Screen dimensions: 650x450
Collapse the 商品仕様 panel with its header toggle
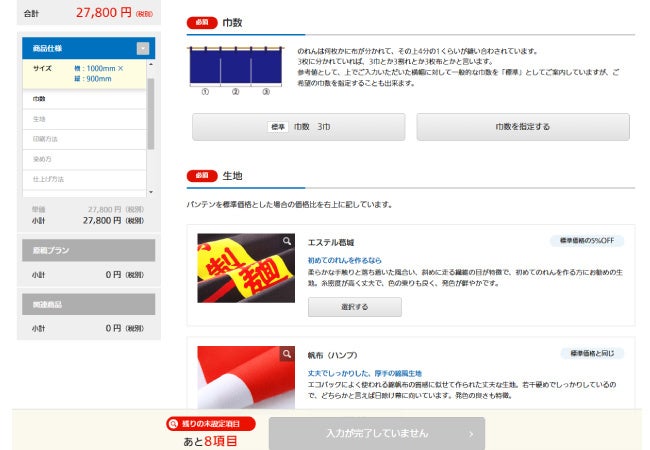143,48
